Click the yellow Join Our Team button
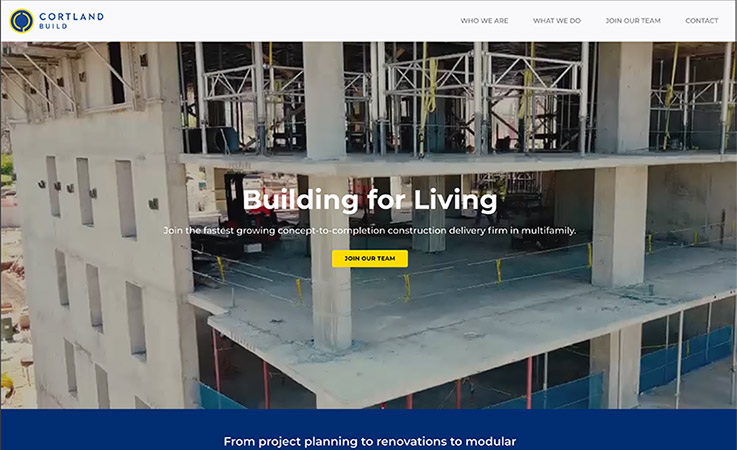Viewport: 737px width, 450px height. tap(370, 258)
